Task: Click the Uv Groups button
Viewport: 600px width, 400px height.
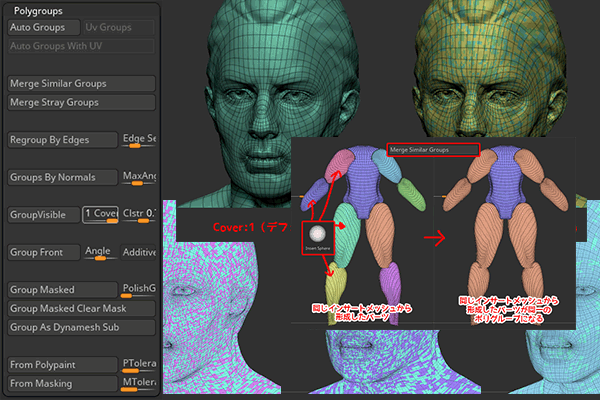Action: [118, 28]
